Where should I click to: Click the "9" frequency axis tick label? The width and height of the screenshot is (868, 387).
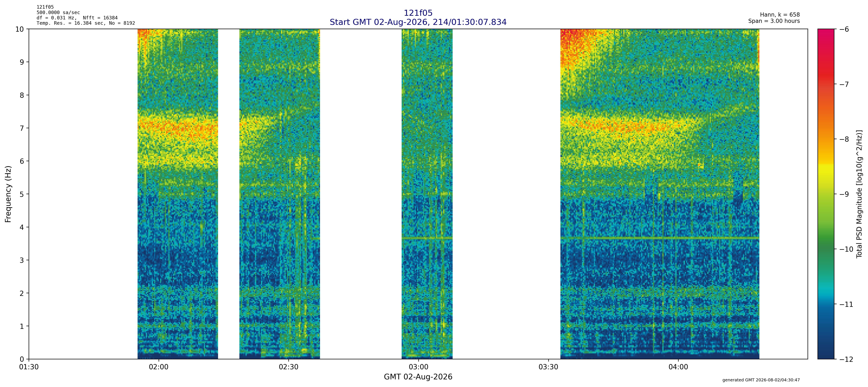tap(22, 62)
